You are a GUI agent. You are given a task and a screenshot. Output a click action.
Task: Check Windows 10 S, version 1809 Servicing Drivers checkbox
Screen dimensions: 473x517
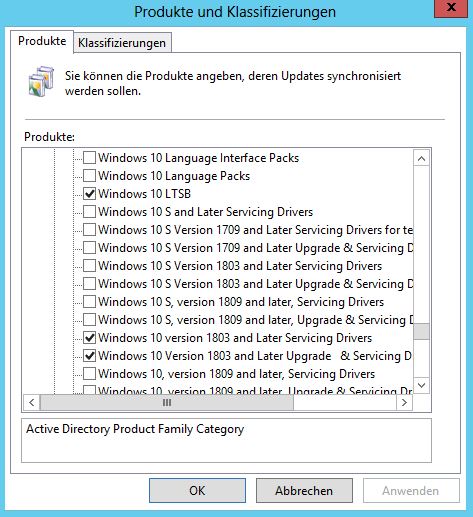pyautogui.click(x=89, y=301)
